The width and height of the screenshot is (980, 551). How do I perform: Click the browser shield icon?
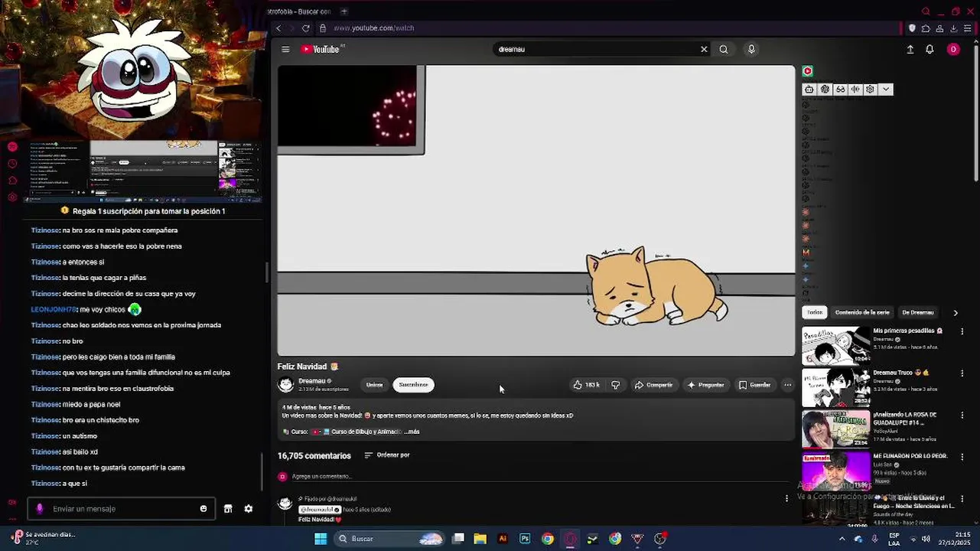click(912, 28)
